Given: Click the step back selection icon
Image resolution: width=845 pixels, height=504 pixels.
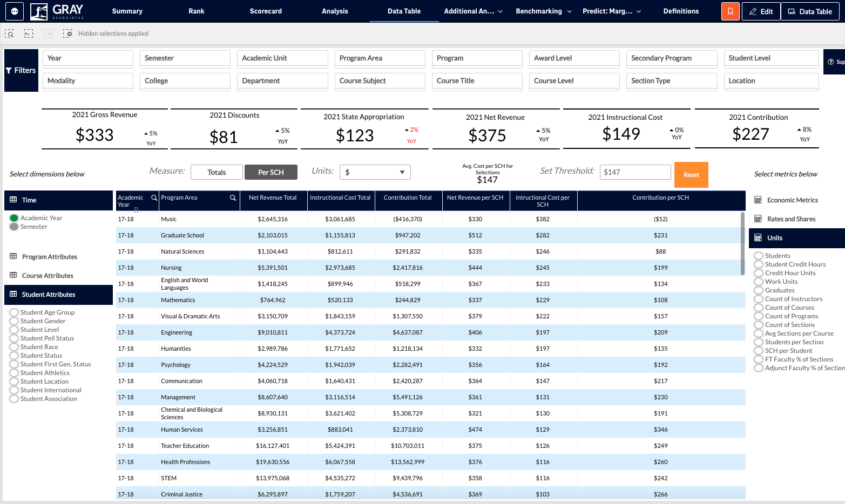Looking at the screenshot, I should pos(29,33).
